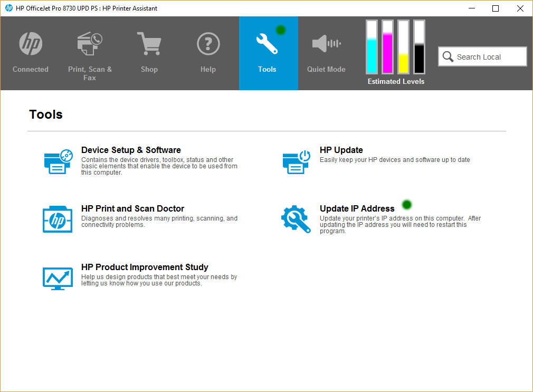This screenshot has height=392, width=533.
Task: Click the Update IP Address gear-wrench icon
Action: coord(296,219)
